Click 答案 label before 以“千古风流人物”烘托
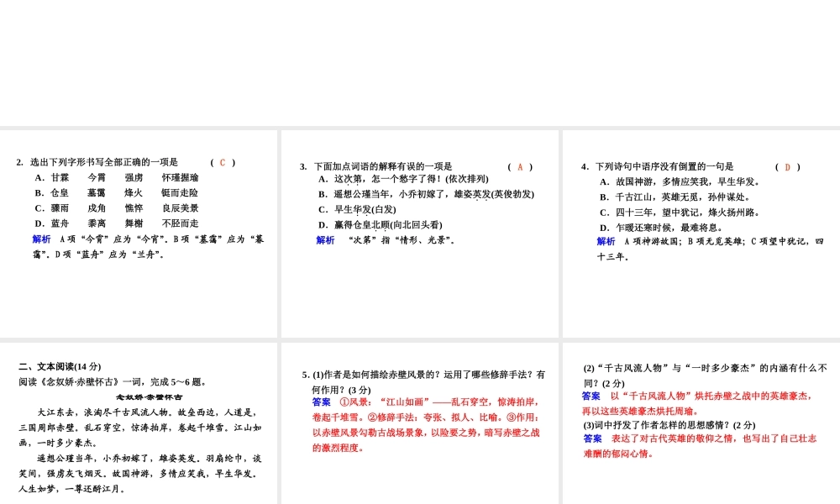840x504 pixels. 591,396
